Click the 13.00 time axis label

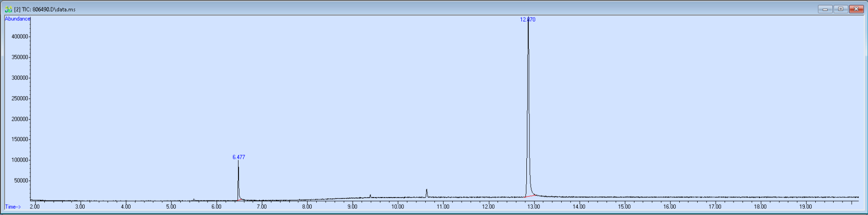pos(533,207)
